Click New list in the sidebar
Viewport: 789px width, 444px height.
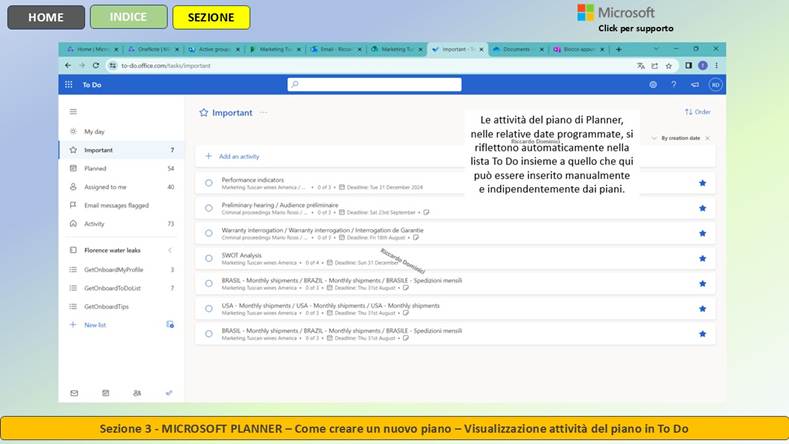click(95, 325)
